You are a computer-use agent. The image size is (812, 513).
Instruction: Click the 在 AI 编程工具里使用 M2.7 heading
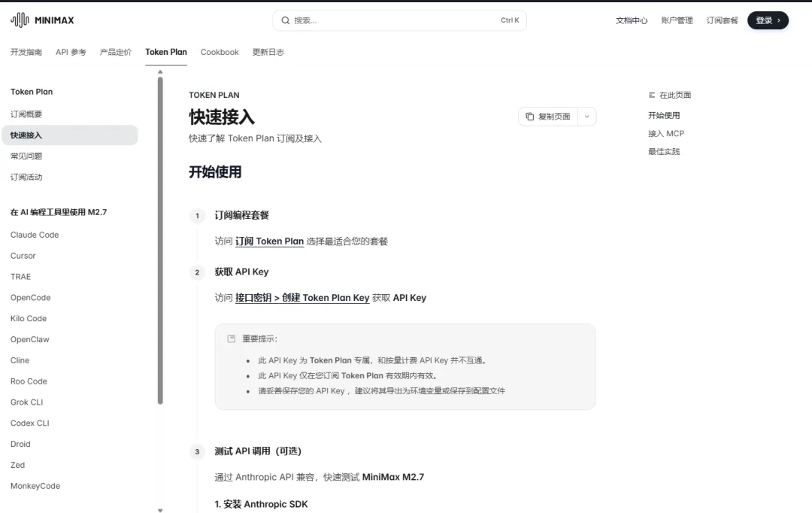[59, 212]
